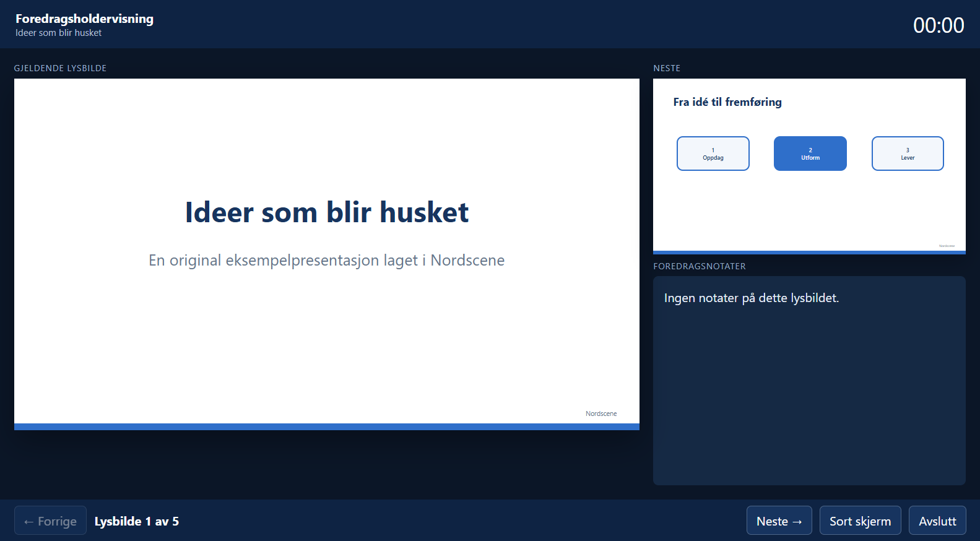980x541 pixels.
Task: Click the Lever step box
Action: (908, 154)
